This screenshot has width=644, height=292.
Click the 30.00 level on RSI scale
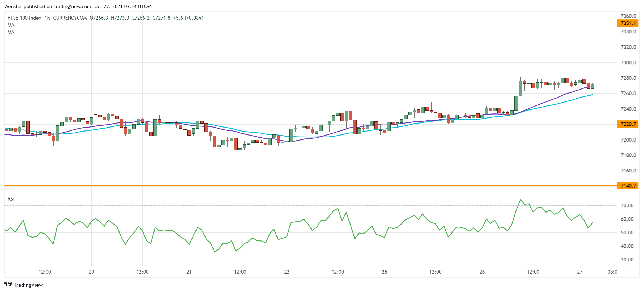click(627, 260)
